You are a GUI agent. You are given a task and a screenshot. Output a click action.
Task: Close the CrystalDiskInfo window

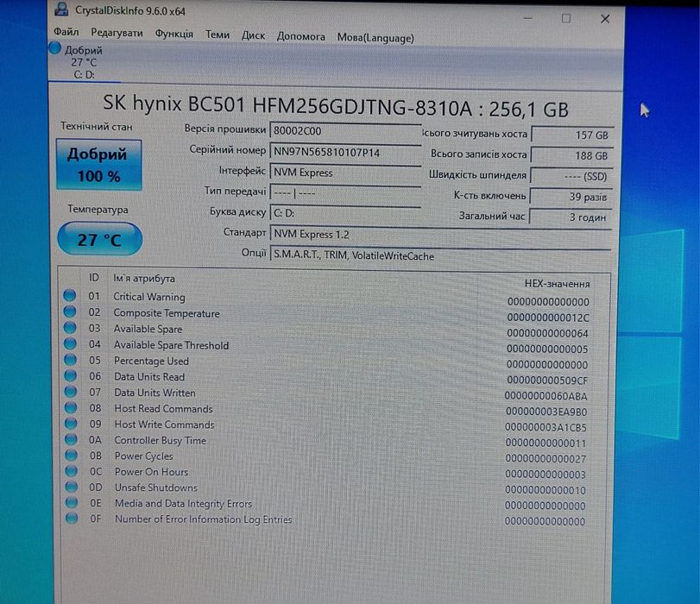click(605, 19)
